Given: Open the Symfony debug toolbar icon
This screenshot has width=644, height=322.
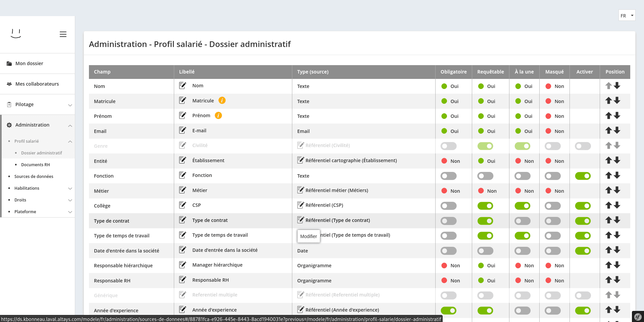Looking at the screenshot, I should [638, 316].
